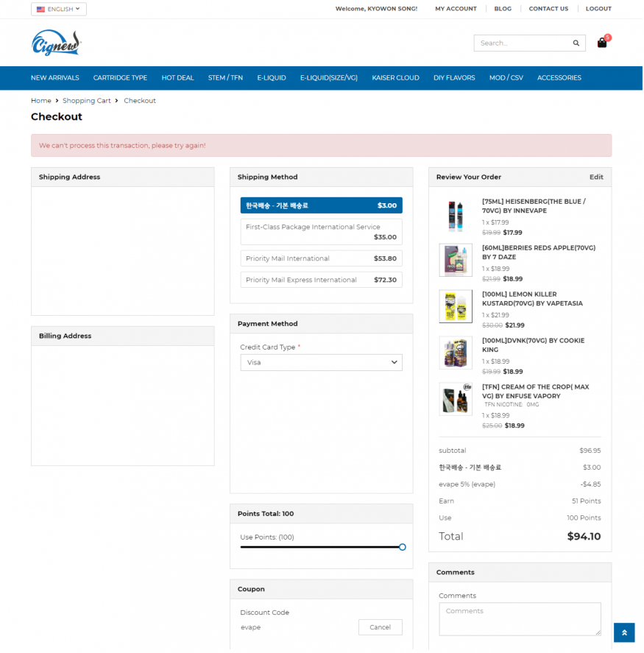This screenshot has width=644, height=653.
Task: Click the Cream of the Crop thumbnail
Action: click(456, 400)
